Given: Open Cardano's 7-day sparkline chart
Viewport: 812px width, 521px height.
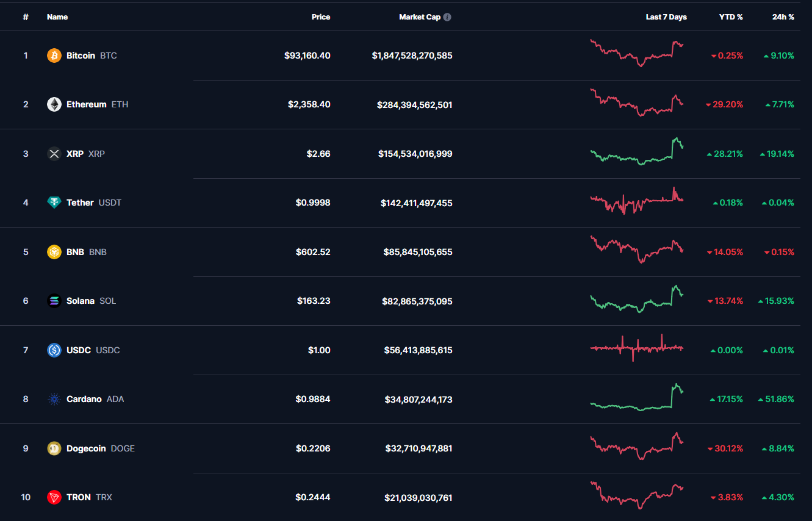Looking at the screenshot, I should (637, 397).
